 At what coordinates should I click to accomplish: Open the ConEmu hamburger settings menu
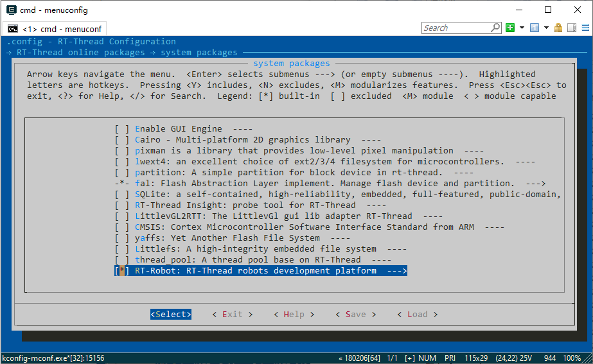point(585,28)
